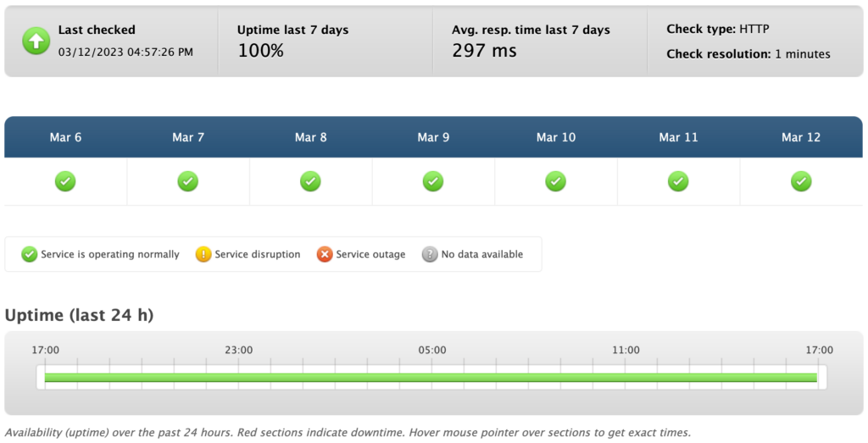This screenshot has width=868, height=443.
Task: Click the 100% uptime value
Action: click(260, 51)
